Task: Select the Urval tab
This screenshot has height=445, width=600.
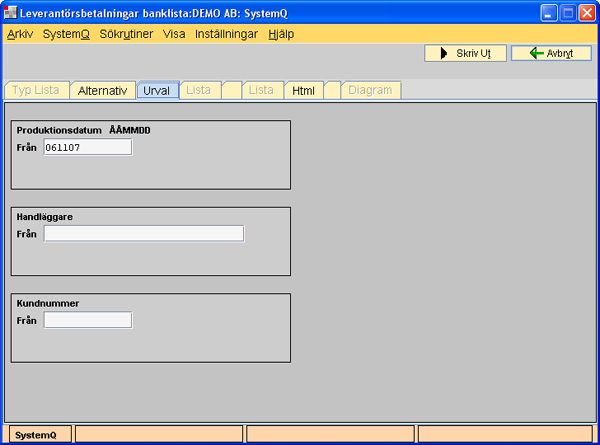Action: click(x=157, y=90)
